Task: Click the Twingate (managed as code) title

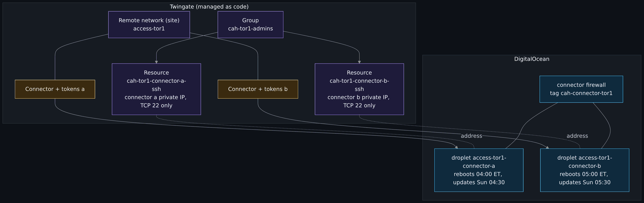Action: 209,7
